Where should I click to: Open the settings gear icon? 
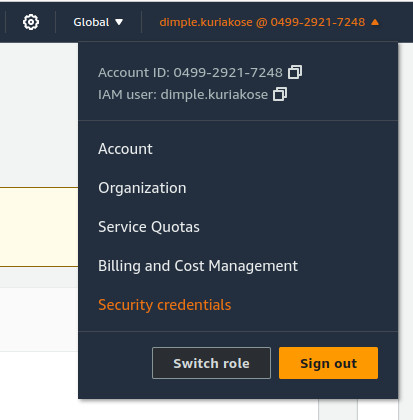coord(31,22)
